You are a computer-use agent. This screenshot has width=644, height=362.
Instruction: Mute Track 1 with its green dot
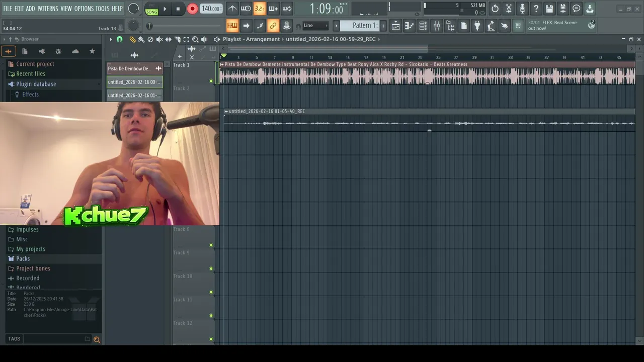point(211,81)
